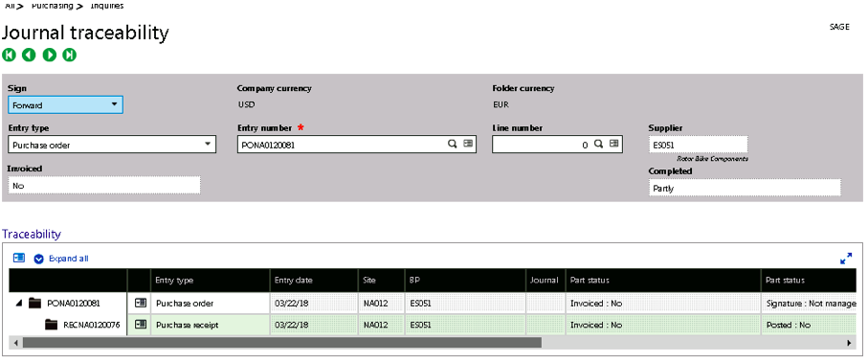Click the Entry date column header
This screenshot has width=868, height=362.
[314, 281]
